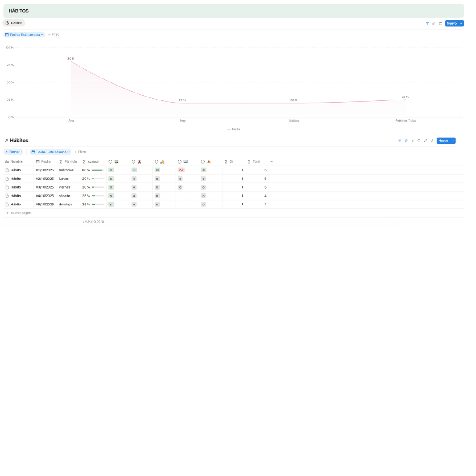Toggle weightlifter 'sí' status in miércoles row

pyautogui.click(x=134, y=170)
